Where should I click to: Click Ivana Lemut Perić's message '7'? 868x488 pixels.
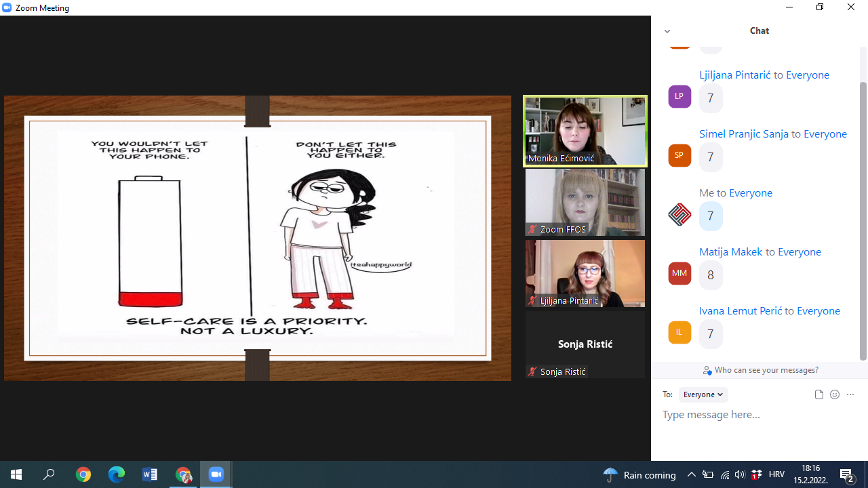pos(711,333)
